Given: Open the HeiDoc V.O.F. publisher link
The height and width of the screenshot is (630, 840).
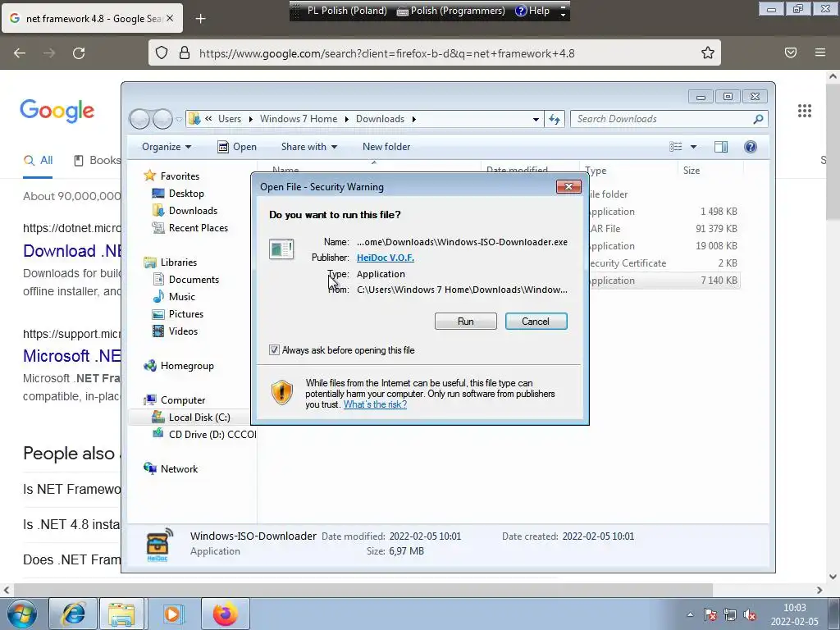Looking at the screenshot, I should pos(386,258).
